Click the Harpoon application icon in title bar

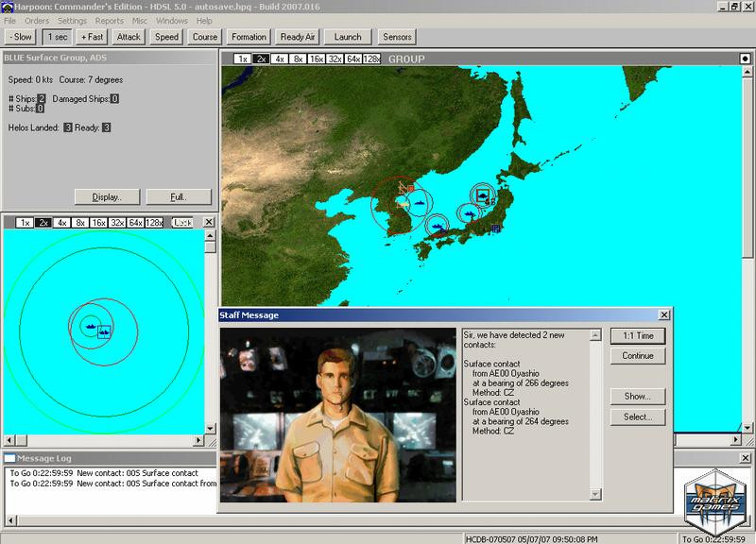coord(7,7)
